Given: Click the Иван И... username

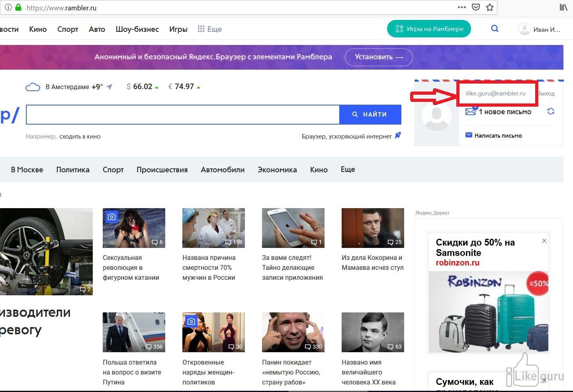Looking at the screenshot, I should (x=547, y=29).
